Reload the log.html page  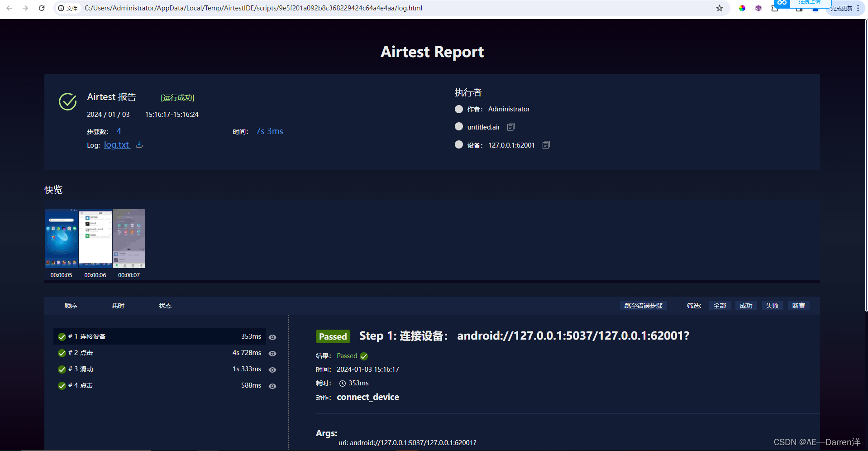point(42,8)
